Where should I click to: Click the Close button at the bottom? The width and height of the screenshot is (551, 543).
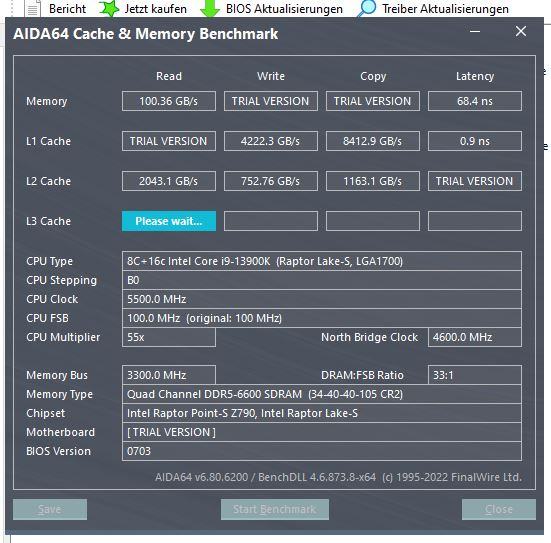click(x=499, y=509)
